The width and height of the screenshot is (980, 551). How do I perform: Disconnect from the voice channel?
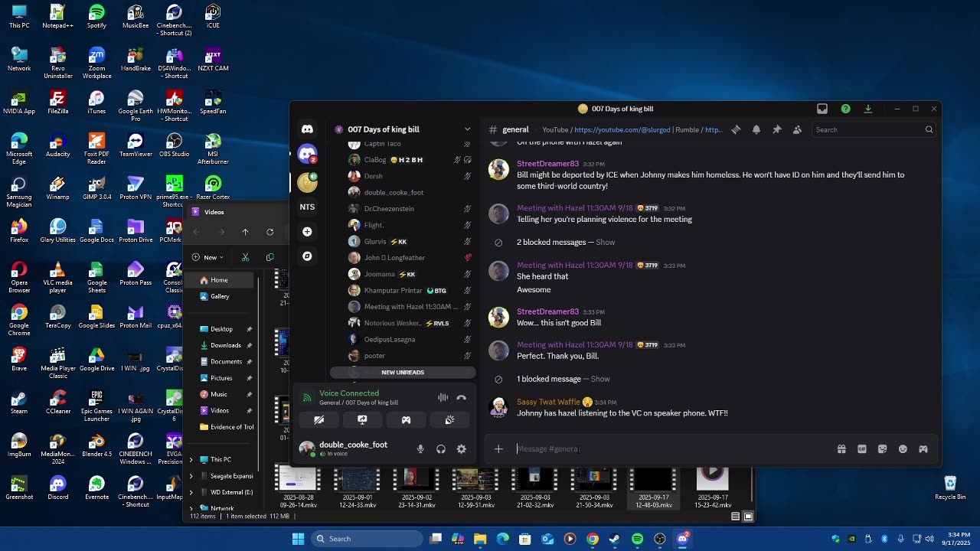461,397
